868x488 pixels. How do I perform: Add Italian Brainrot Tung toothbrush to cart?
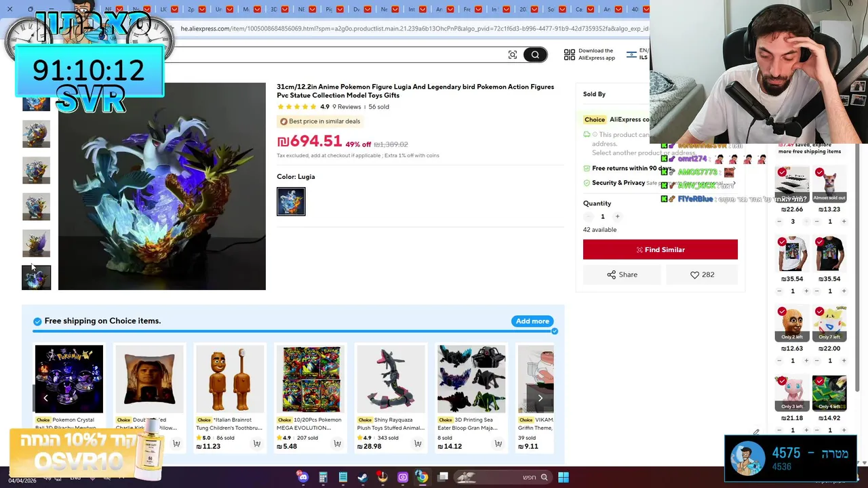pyautogui.click(x=257, y=444)
